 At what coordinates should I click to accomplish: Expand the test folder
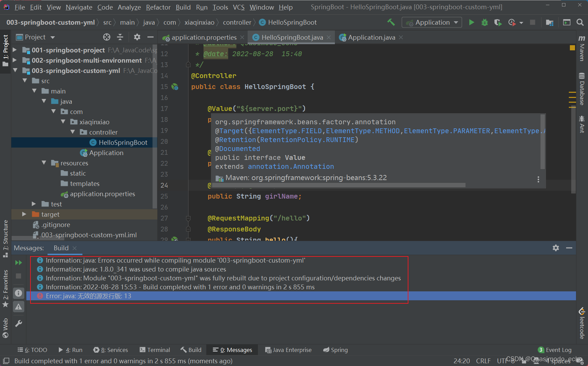[34, 204]
